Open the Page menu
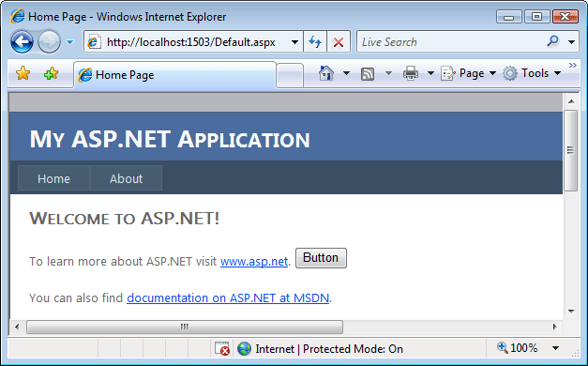Image resolution: width=588 pixels, height=366 pixels. (x=469, y=73)
